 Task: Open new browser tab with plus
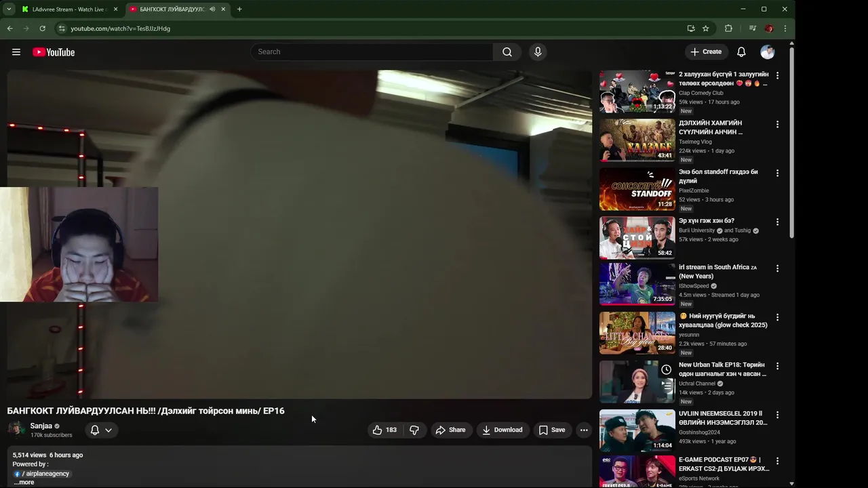239,9
